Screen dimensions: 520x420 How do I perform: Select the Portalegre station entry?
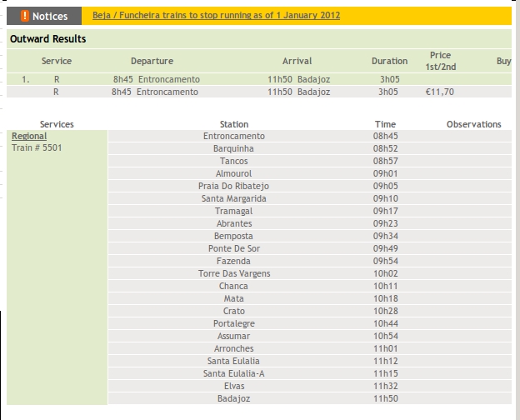[233, 323]
